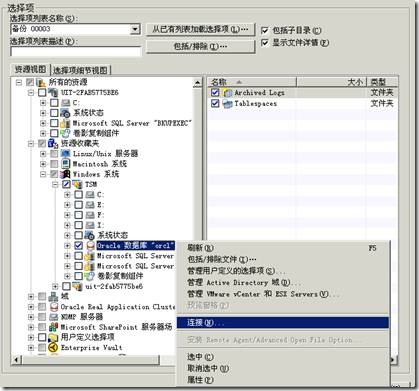419x391 pixels.
Task: Collapse the Windows 系统 node
Action: (43, 174)
